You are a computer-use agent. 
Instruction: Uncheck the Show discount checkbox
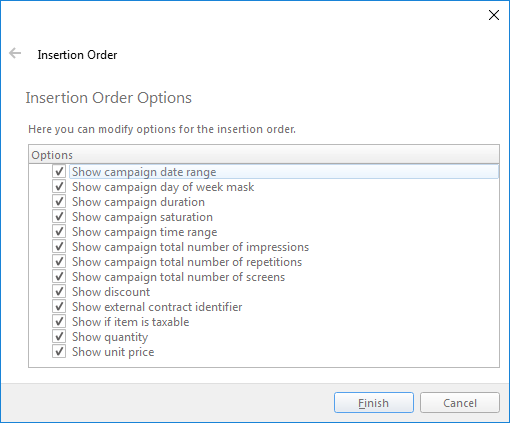59,292
